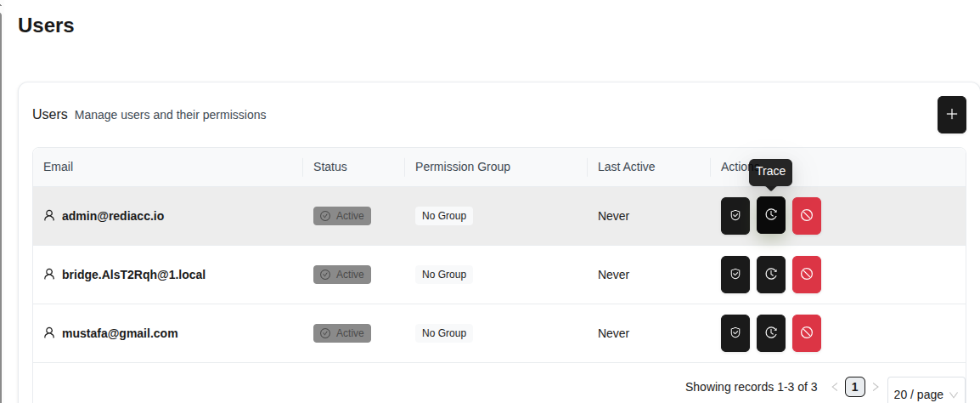Click the Permission Group column header
Viewport: 980px width, 403px height.
tap(463, 167)
